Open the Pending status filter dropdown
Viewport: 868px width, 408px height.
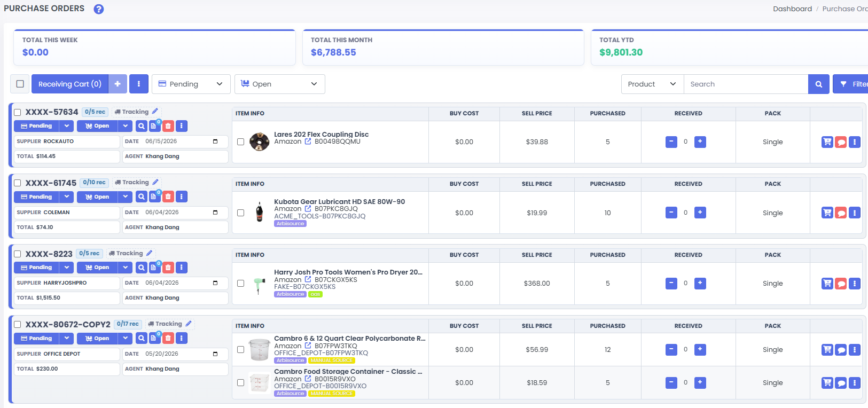pyautogui.click(x=191, y=84)
